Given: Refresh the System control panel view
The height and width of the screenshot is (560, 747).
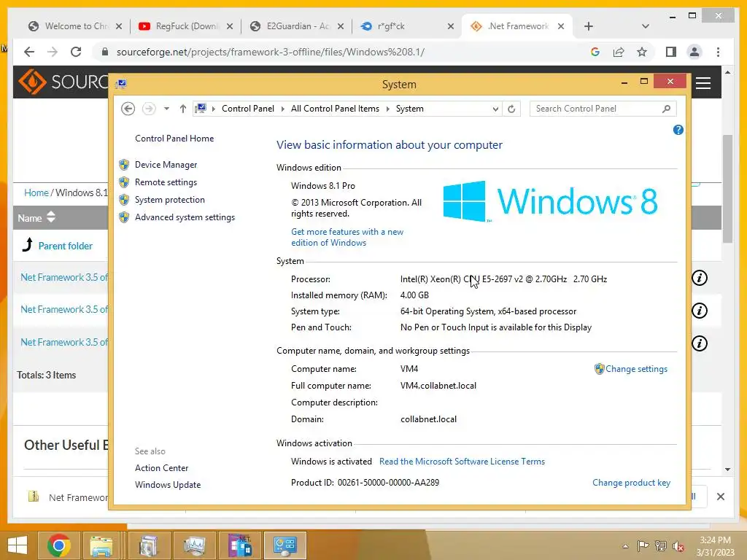Looking at the screenshot, I should [x=511, y=109].
